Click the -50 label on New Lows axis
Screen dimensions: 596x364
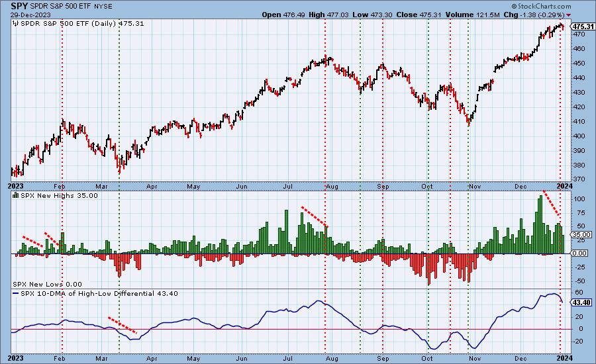coord(579,281)
